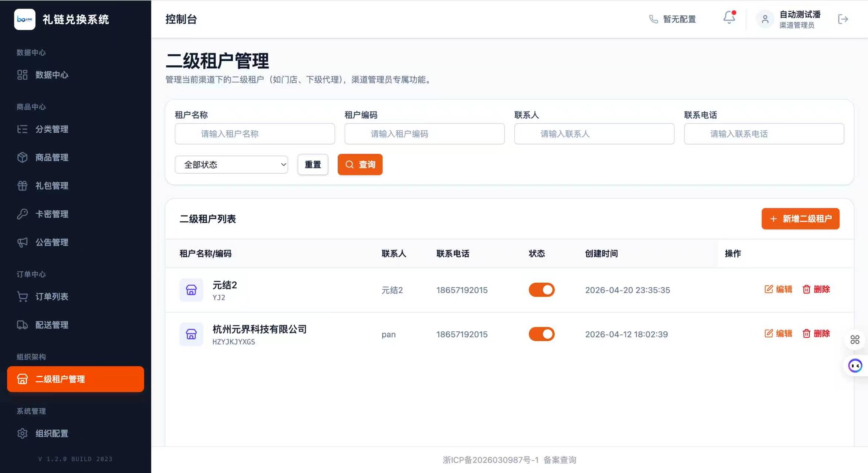Click the 礼包管理 gift icon

pos(23,186)
